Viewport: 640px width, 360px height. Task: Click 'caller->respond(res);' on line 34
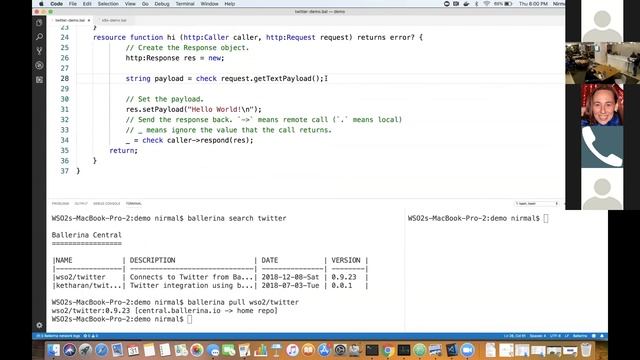pyautogui.click(x=210, y=140)
